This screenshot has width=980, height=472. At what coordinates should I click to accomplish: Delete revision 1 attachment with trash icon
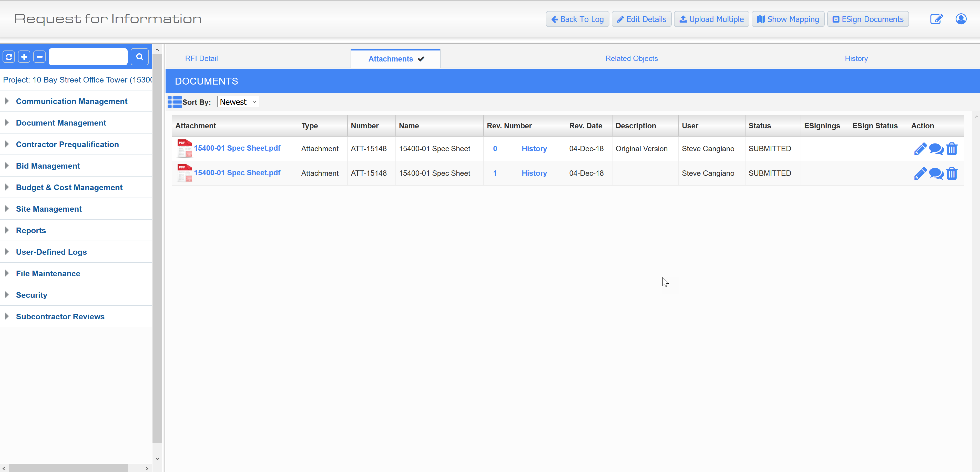click(x=952, y=173)
